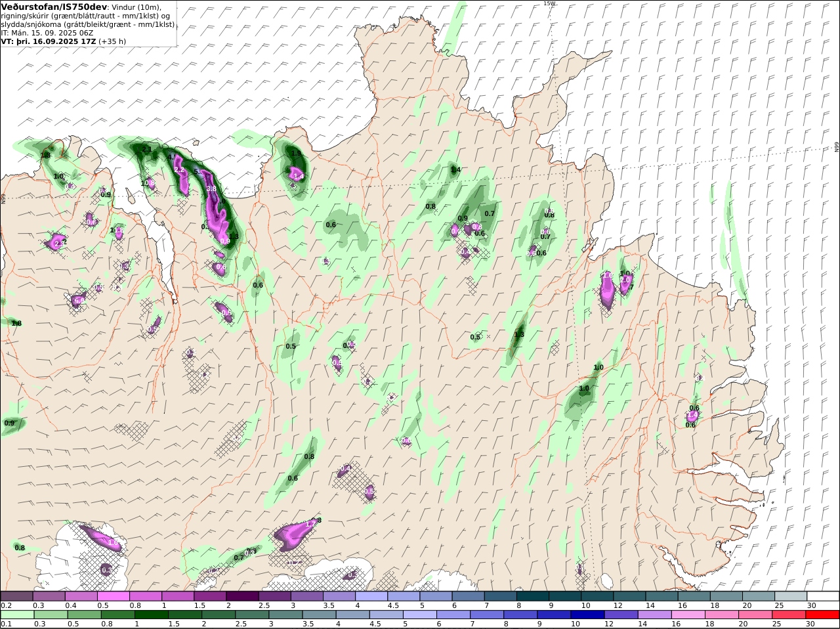Click the palest green 0.1 swatch in bottom legend
Image resolution: width=840 pixels, height=629 pixels.
(x=18, y=615)
